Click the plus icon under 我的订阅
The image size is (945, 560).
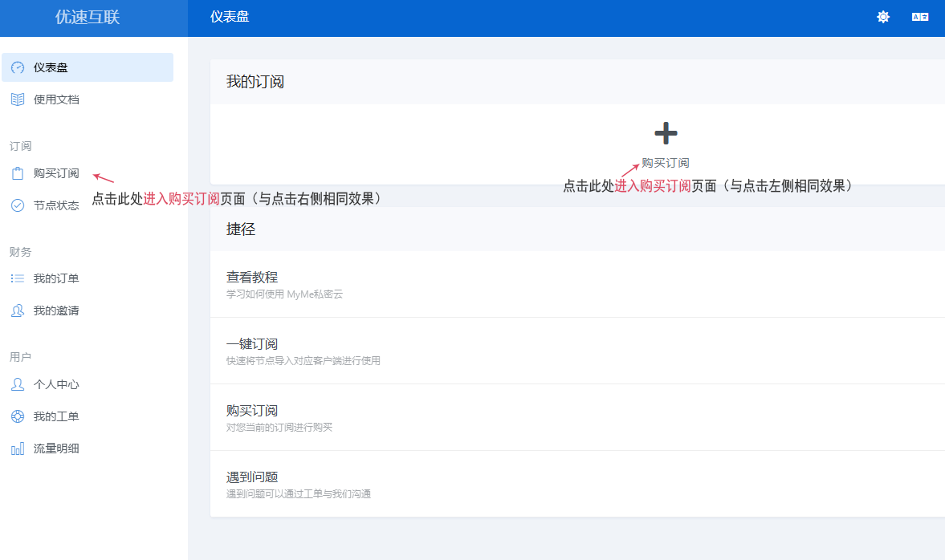click(x=665, y=133)
